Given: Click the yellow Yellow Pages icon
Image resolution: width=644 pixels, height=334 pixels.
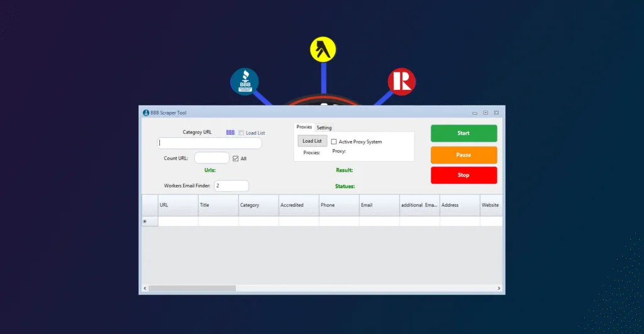Looking at the screenshot, I should coord(323,50).
